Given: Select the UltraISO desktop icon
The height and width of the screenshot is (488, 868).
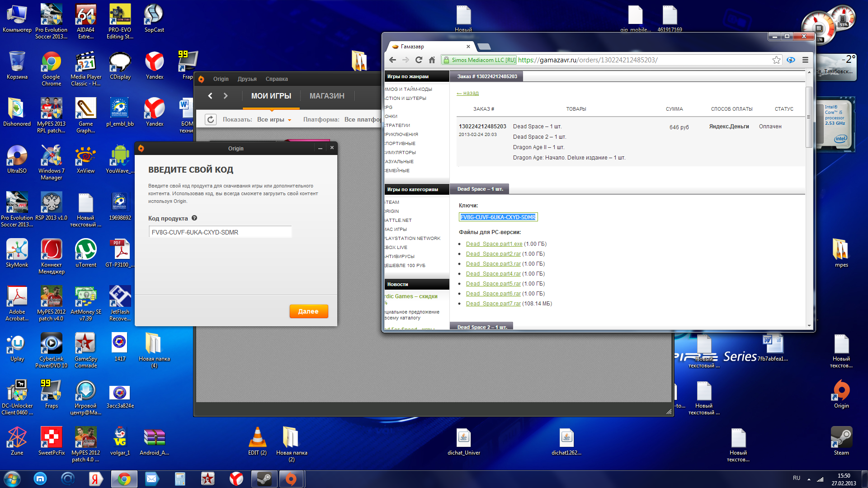Looking at the screenshot, I should click(17, 160).
